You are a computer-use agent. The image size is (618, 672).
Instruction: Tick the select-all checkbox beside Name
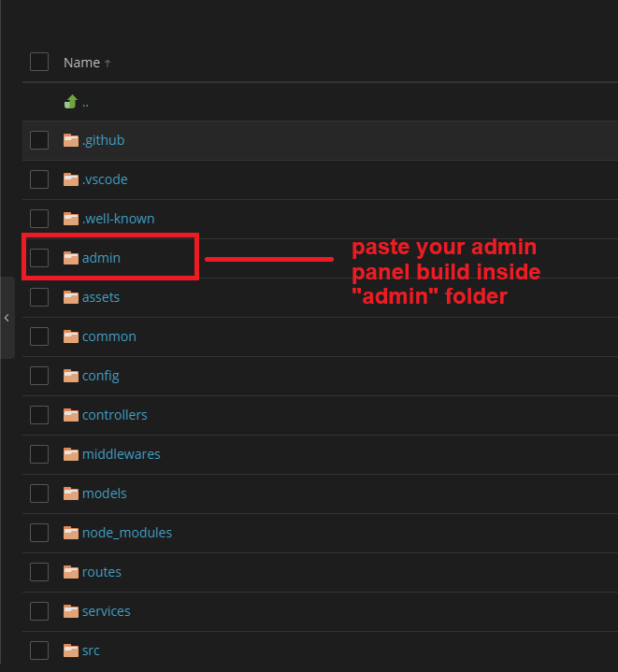pyautogui.click(x=39, y=62)
